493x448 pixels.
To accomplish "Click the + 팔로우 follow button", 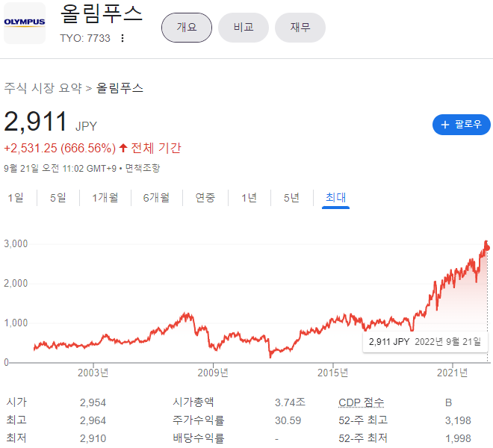I will (x=461, y=125).
